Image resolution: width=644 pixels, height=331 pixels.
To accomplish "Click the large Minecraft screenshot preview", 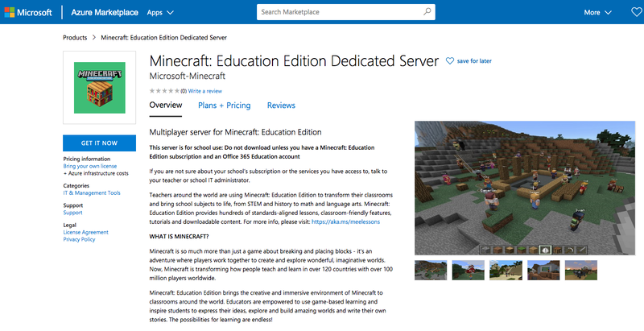I will pyautogui.click(x=525, y=188).
